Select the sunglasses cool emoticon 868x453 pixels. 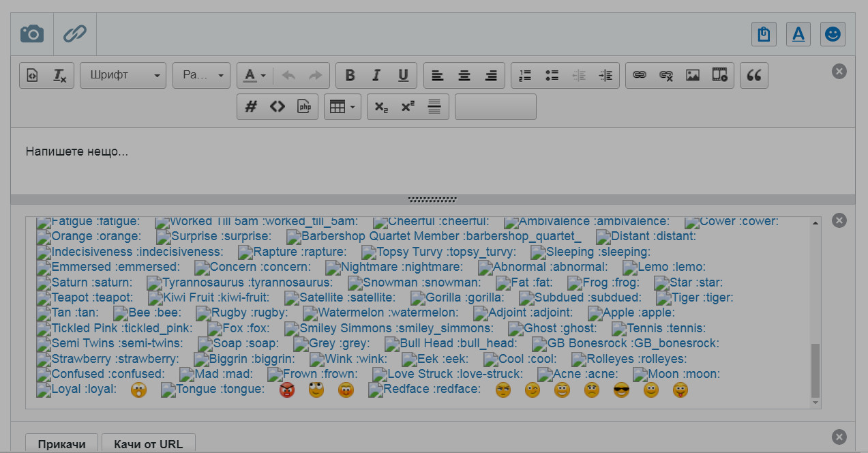(x=621, y=390)
